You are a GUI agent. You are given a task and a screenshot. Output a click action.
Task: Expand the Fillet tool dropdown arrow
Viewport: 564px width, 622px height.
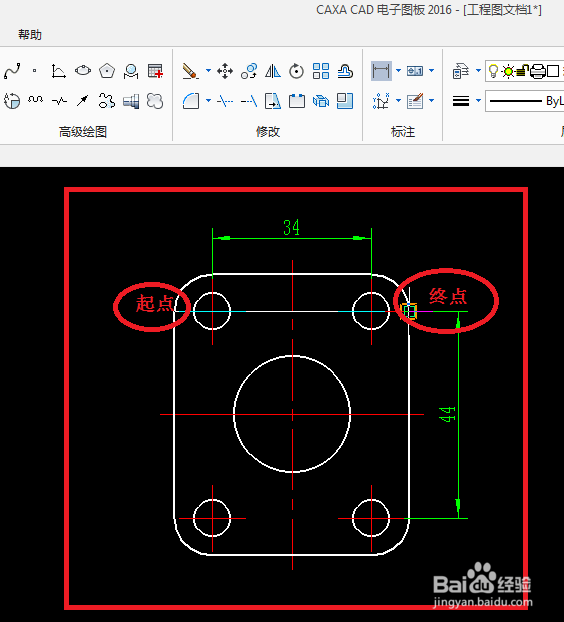[208, 101]
